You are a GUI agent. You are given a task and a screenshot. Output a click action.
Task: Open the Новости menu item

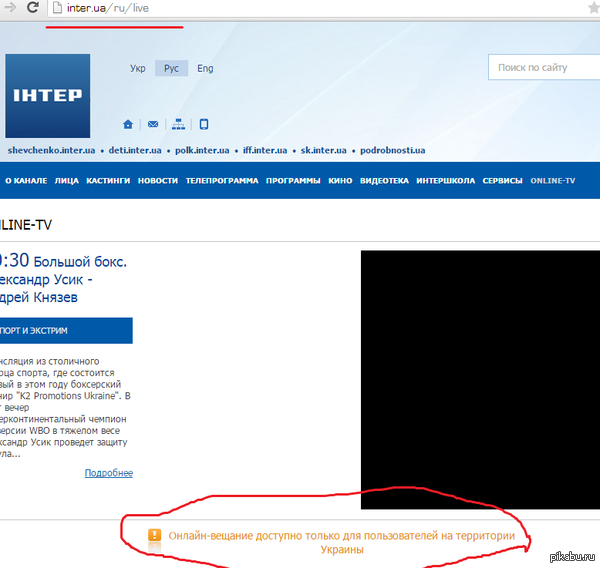[x=158, y=181]
